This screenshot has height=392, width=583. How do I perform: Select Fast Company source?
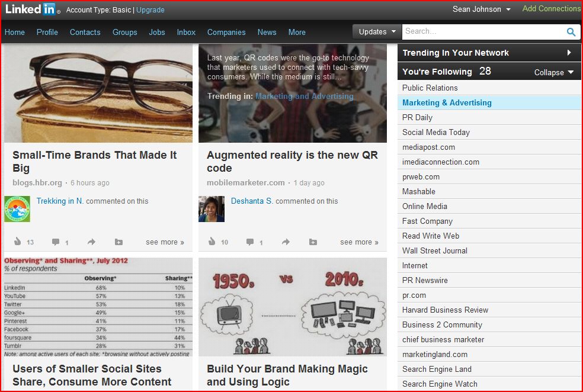point(489,221)
